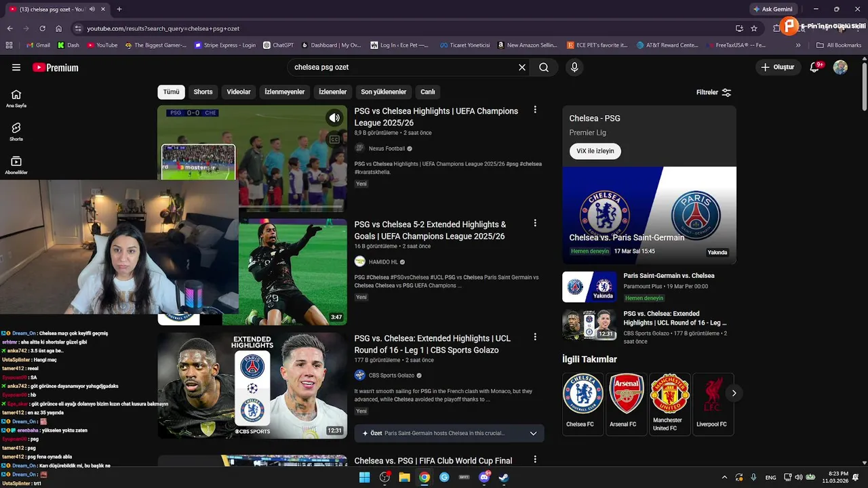
Task: Open the account avatar menu
Action: [x=840, y=67]
